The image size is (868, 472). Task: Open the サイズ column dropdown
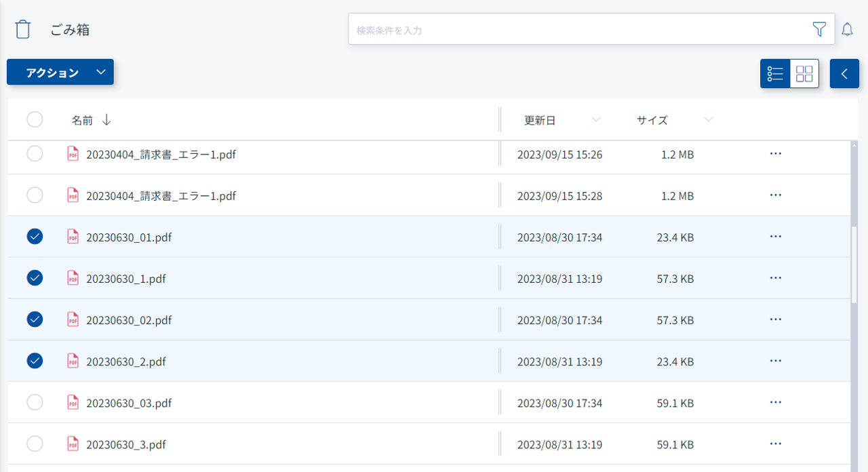click(x=708, y=120)
